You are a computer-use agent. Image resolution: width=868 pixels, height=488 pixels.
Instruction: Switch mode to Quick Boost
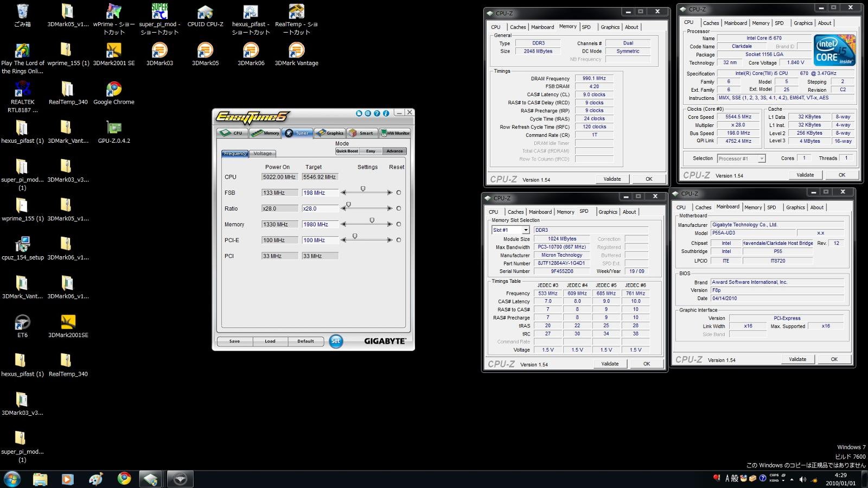click(x=347, y=151)
